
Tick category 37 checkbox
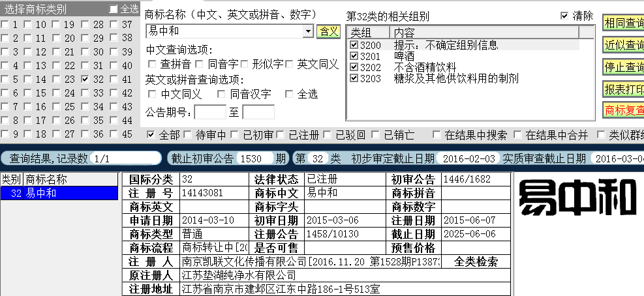[114, 25]
